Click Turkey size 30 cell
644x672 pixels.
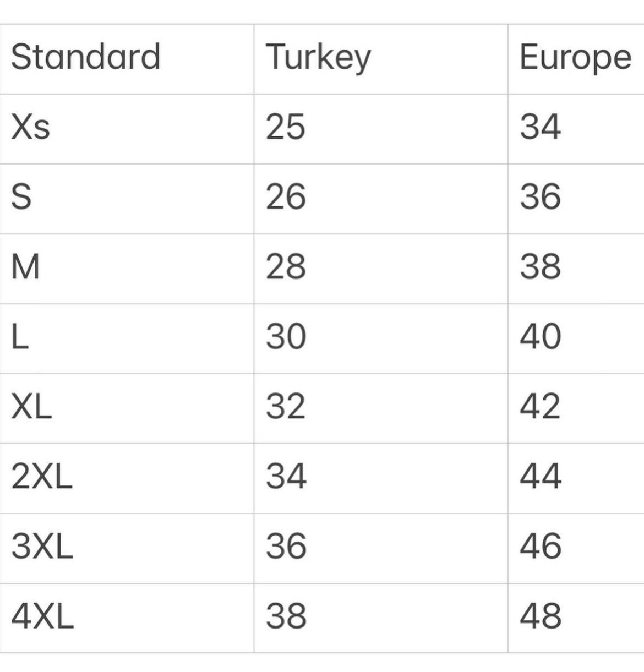(x=286, y=337)
